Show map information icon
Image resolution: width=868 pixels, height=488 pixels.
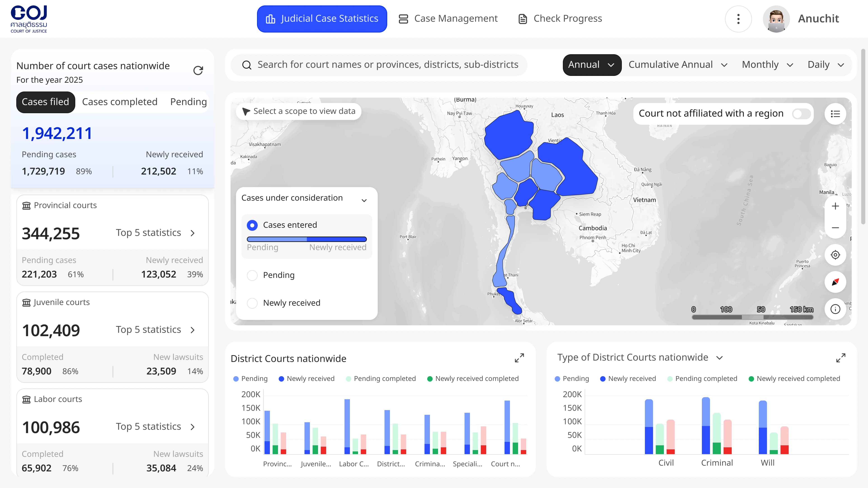click(835, 309)
